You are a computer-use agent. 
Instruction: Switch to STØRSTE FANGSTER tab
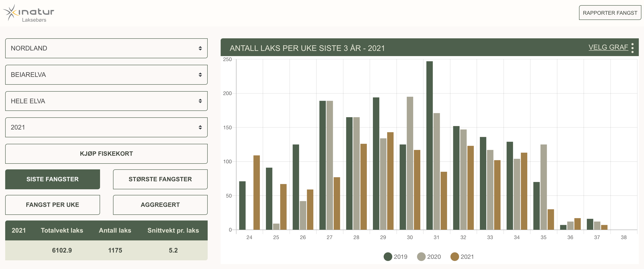[x=160, y=179]
